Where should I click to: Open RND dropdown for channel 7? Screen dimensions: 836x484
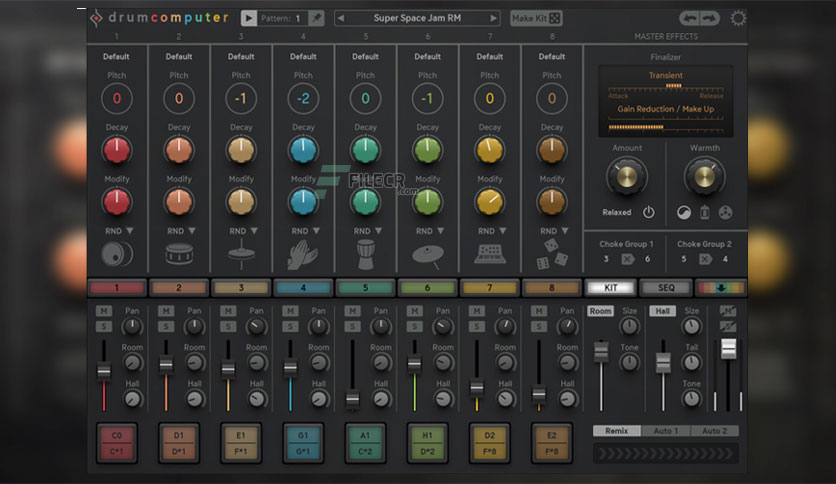(492, 231)
